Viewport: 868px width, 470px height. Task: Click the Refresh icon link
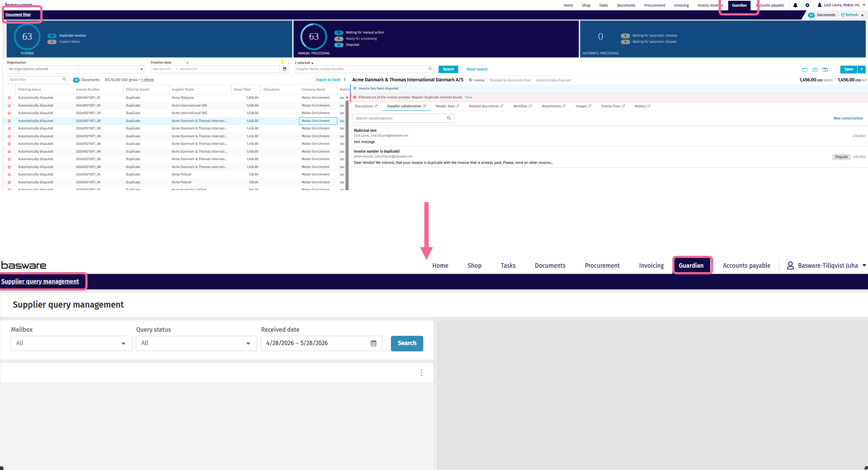coord(850,15)
